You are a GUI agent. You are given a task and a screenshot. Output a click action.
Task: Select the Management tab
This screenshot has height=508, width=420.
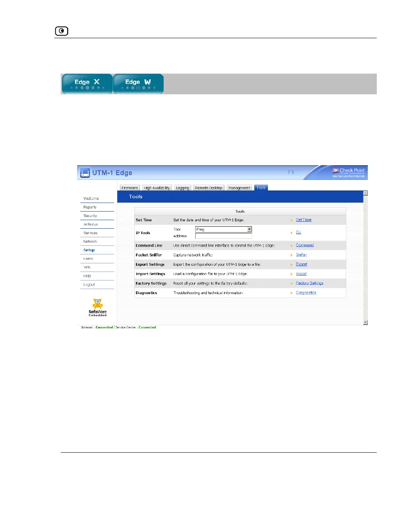pos(239,188)
